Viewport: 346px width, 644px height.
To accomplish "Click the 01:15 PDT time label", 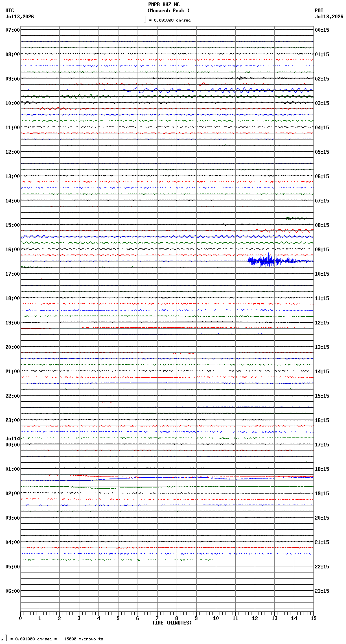I will [322, 54].
